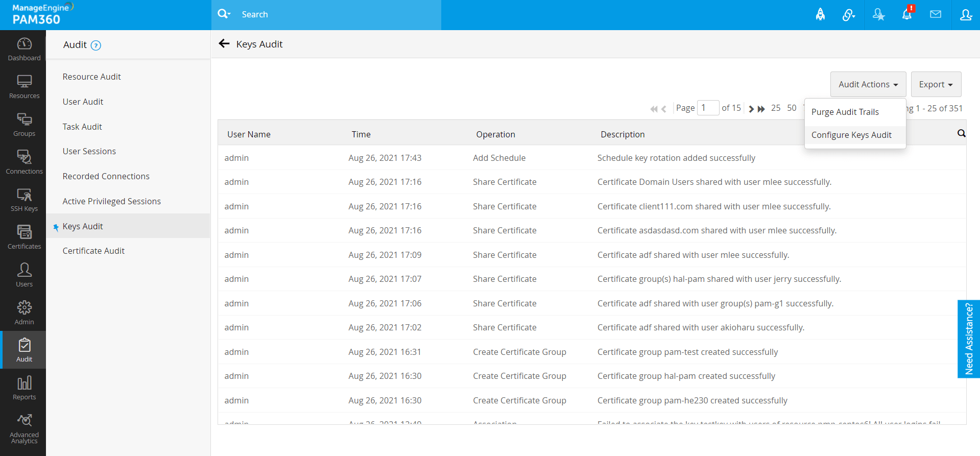Open the Certificates module
This screenshot has height=456, width=980.
(24, 237)
